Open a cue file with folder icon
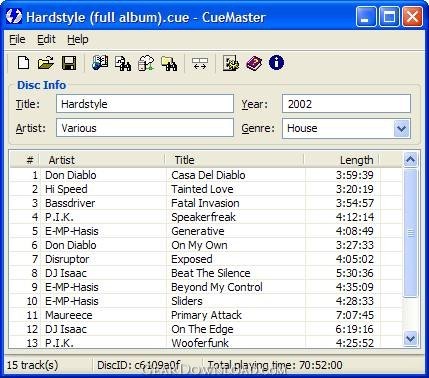The image size is (429, 378). [46, 63]
